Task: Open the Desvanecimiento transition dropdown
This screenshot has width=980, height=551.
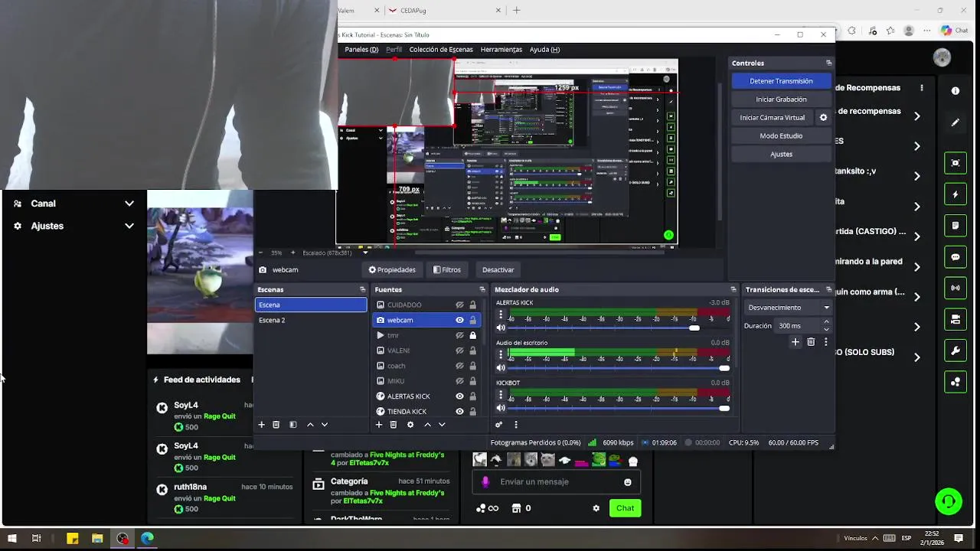Action: click(x=788, y=308)
